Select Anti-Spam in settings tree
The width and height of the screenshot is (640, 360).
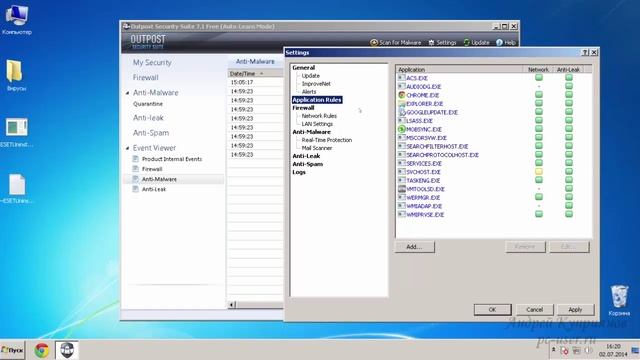(308, 164)
